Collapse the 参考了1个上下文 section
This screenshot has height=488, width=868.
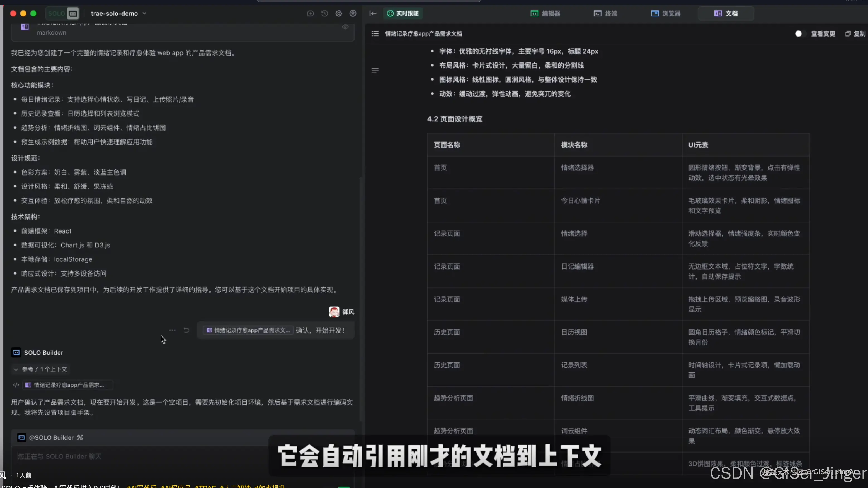16,369
